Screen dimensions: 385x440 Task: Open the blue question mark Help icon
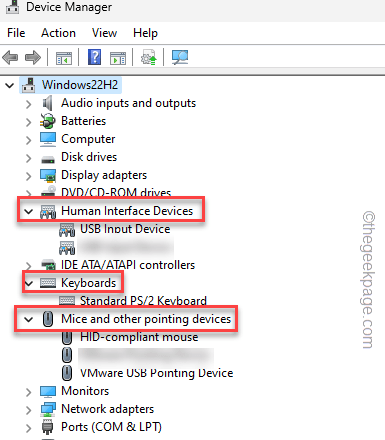coord(95,57)
